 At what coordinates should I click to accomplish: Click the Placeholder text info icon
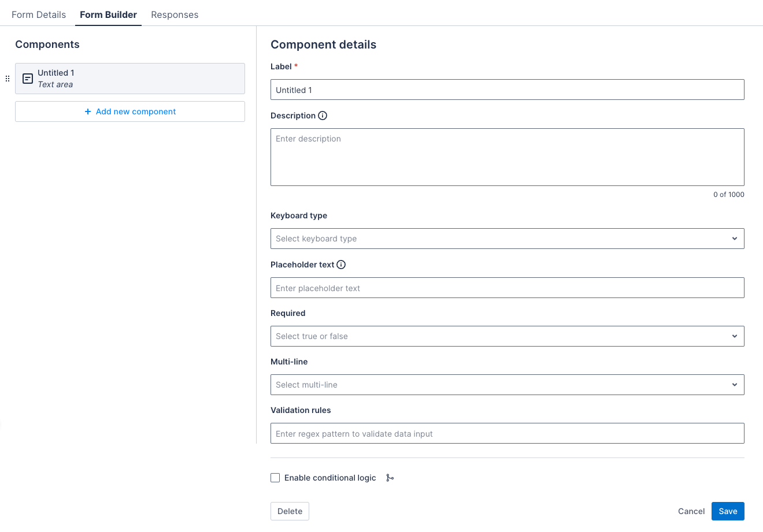coord(341,265)
